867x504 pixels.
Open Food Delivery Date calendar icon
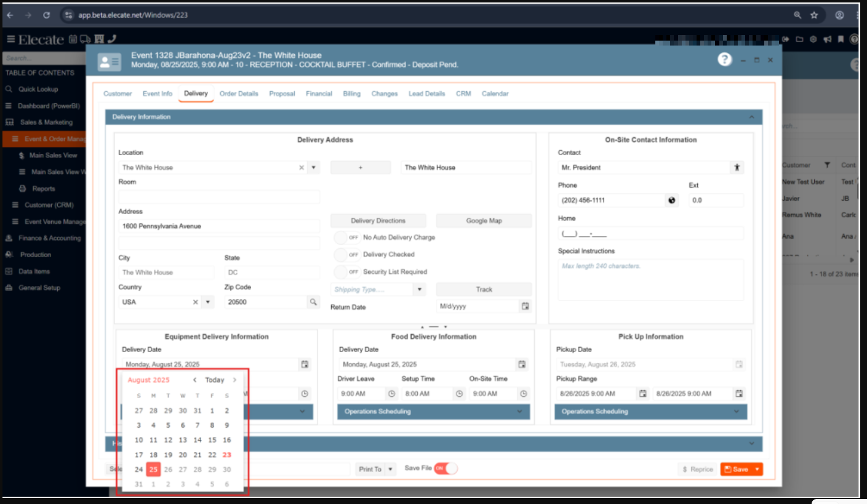pos(522,364)
